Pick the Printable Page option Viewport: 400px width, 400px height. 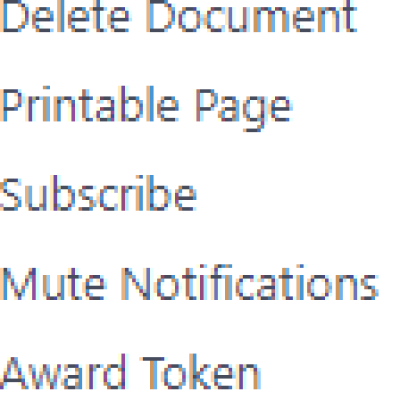pyautogui.click(x=146, y=109)
